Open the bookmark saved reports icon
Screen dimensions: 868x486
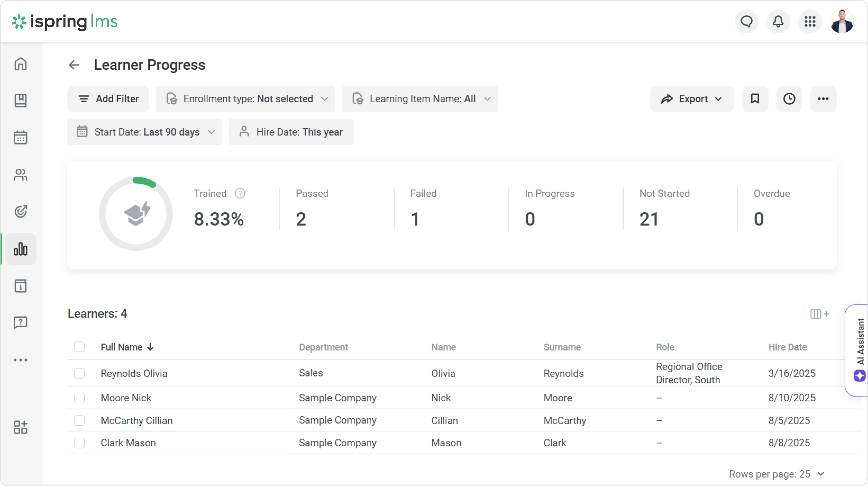(755, 99)
